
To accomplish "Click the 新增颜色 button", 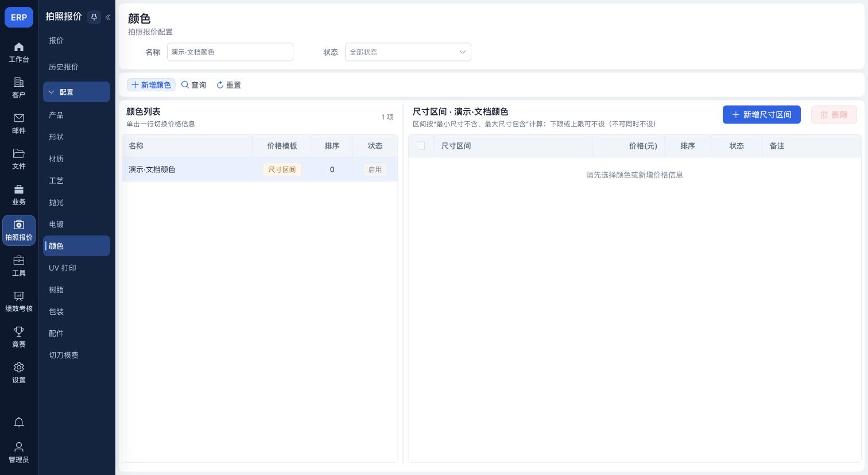I will 151,84.
